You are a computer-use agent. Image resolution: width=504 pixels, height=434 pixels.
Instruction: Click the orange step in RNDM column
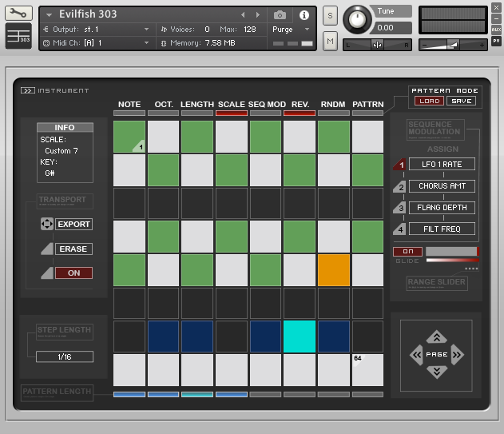click(334, 270)
